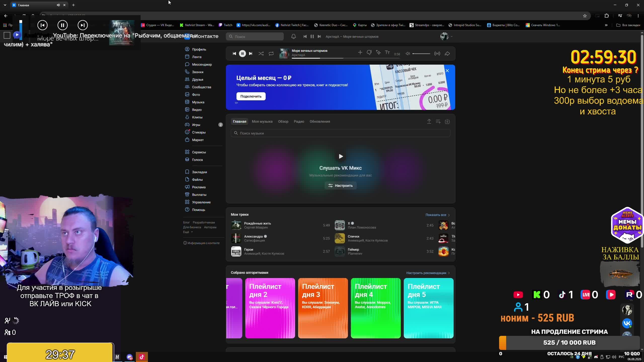Image resolution: width=644 pixels, height=362 pixels.
Task: Expand the profile avatar menu in VK header
Action: point(447,36)
